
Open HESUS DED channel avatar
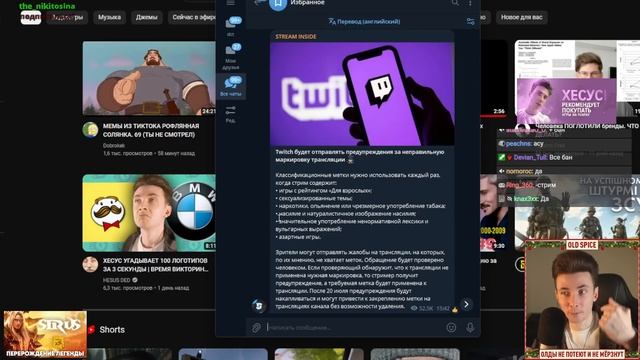pos(90,264)
